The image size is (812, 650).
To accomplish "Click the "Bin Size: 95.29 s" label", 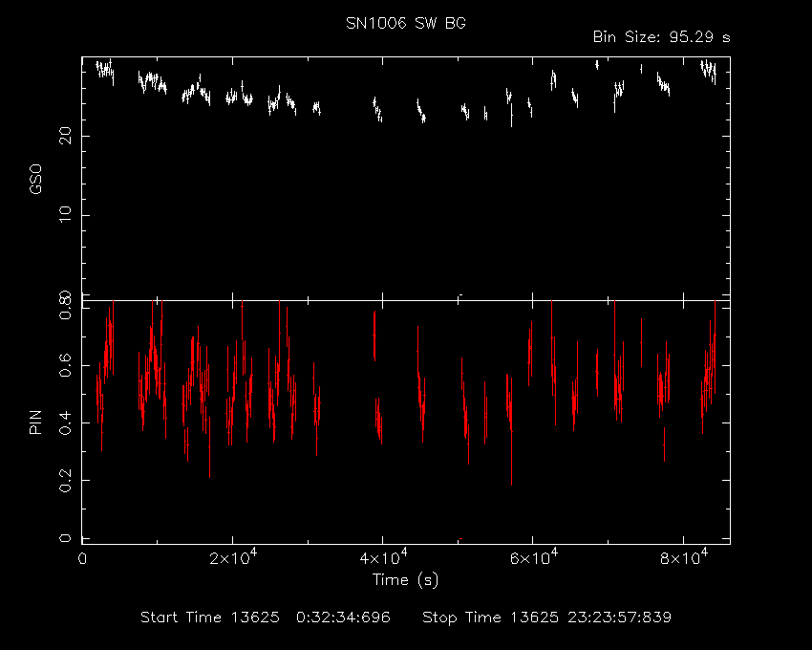I will pyautogui.click(x=661, y=37).
